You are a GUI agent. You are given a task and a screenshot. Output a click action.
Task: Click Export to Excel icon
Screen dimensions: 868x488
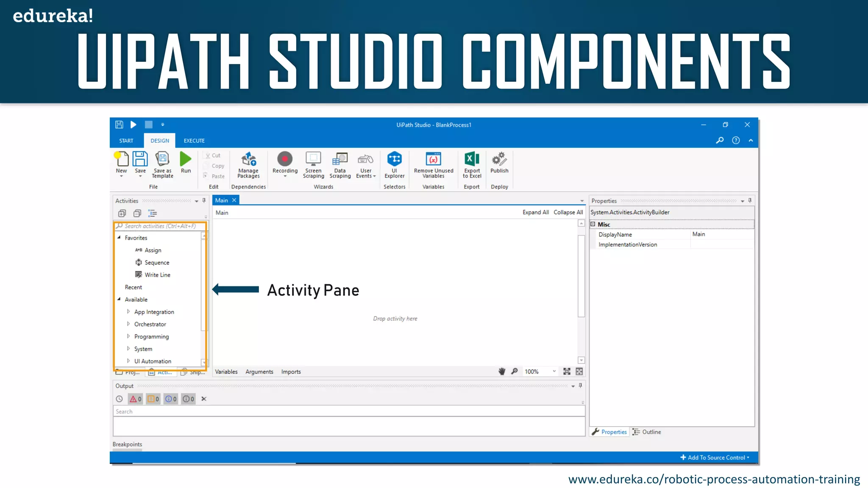[472, 159]
